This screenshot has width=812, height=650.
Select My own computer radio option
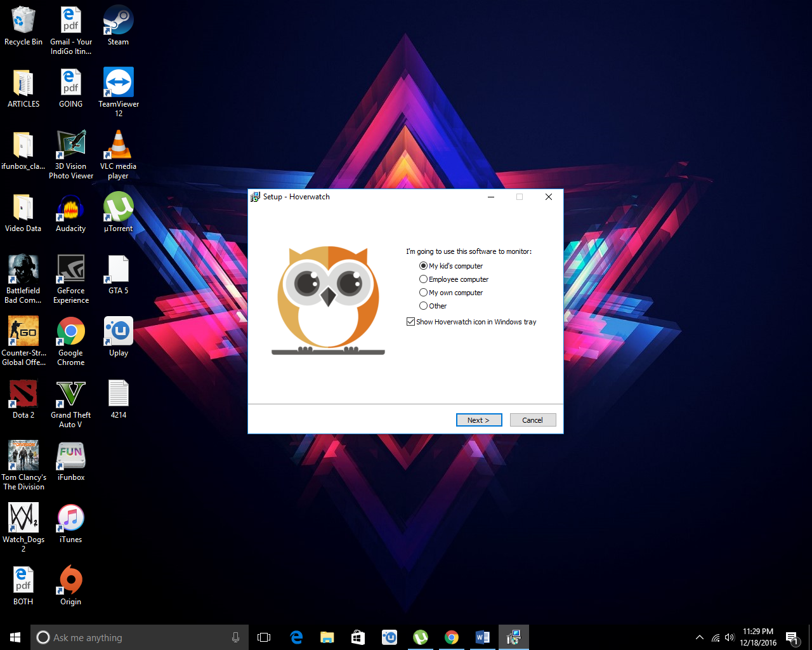451,293
